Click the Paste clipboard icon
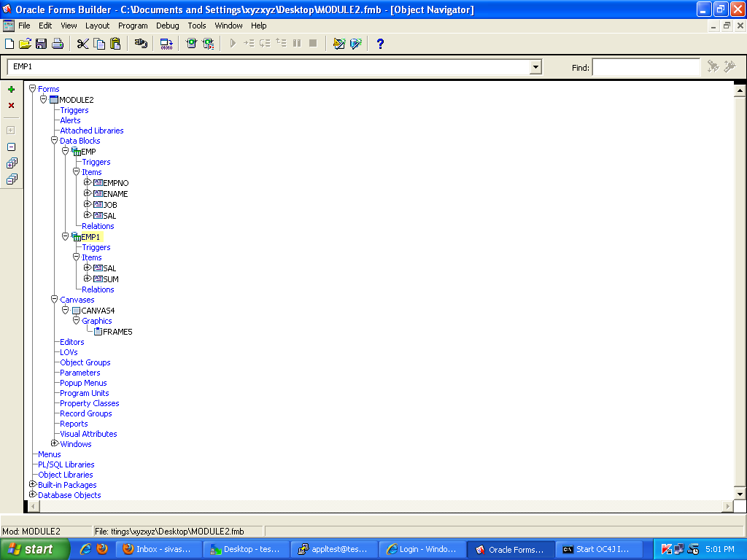This screenshot has height=560, width=747. pyautogui.click(x=115, y=44)
